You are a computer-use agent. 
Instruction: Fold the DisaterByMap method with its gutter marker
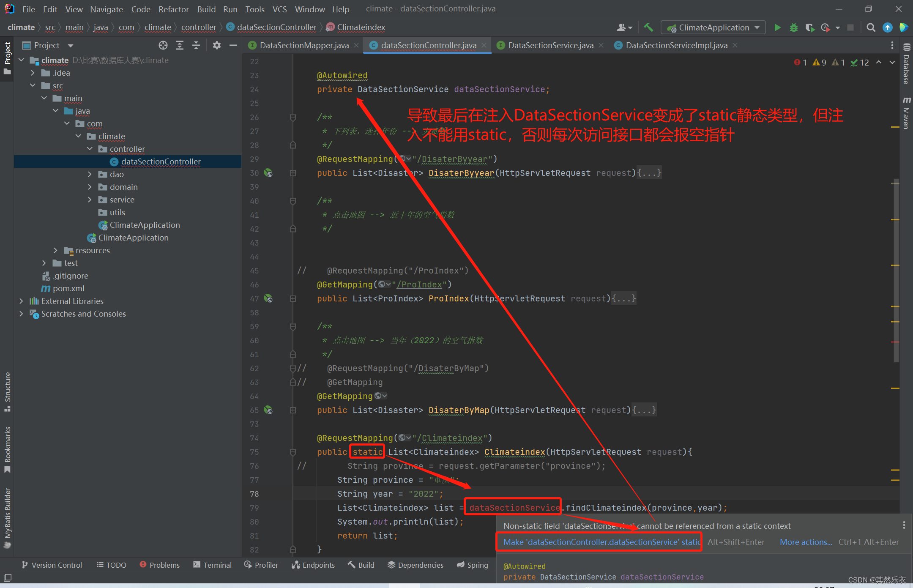point(293,410)
